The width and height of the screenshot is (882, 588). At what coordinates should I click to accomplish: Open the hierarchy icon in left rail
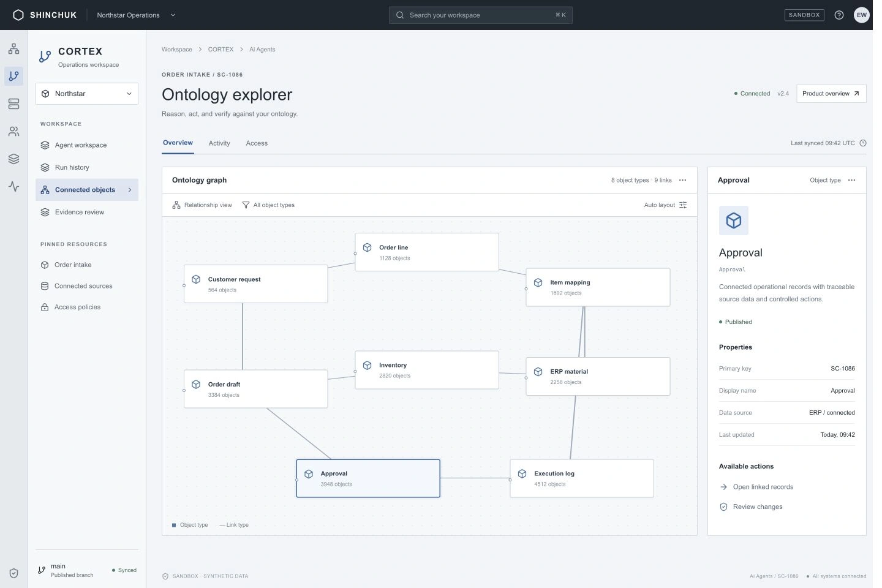pyautogui.click(x=13, y=49)
